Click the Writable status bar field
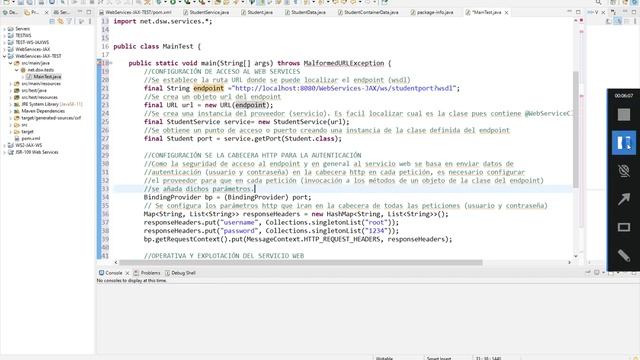This screenshot has width=640, height=360. pyautogui.click(x=384, y=358)
